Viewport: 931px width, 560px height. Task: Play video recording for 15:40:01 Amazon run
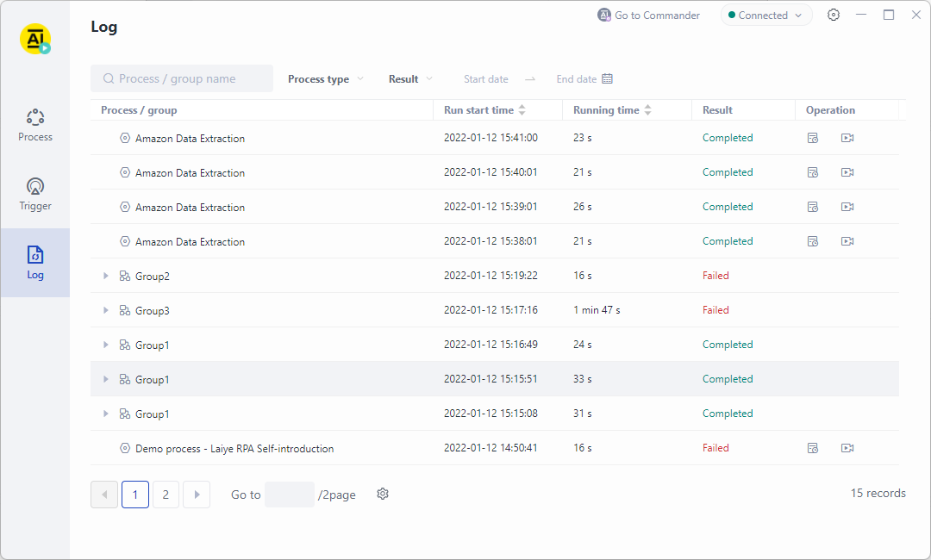click(x=847, y=172)
